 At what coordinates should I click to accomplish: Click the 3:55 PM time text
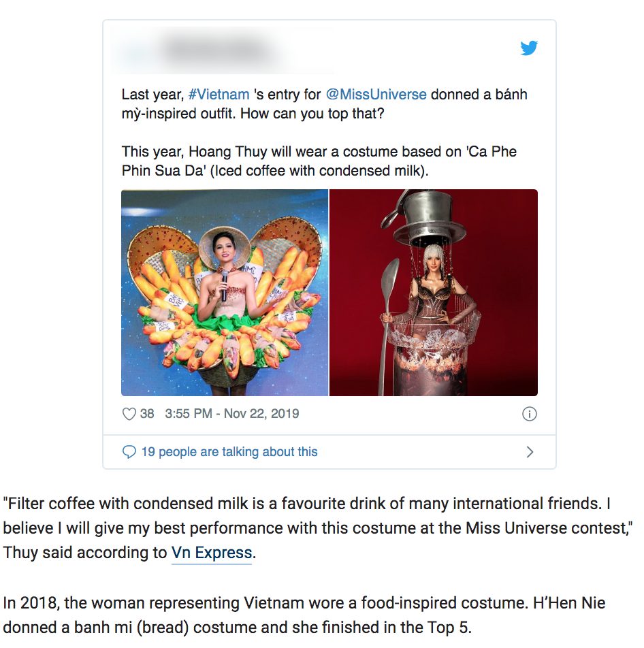(189, 414)
